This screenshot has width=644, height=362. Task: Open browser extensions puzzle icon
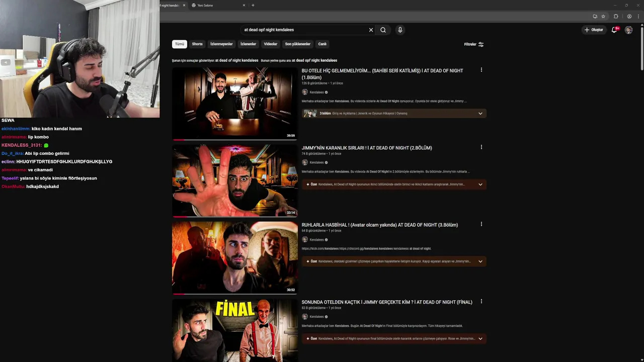(x=616, y=16)
